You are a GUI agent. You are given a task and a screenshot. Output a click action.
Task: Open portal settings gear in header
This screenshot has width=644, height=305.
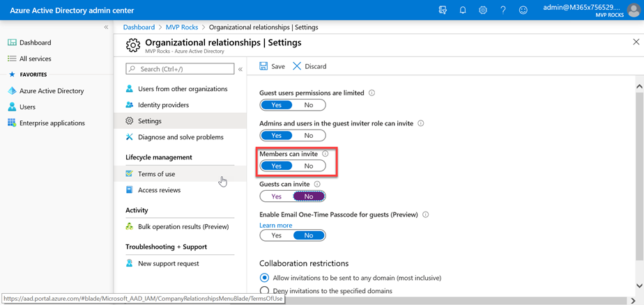483,10
